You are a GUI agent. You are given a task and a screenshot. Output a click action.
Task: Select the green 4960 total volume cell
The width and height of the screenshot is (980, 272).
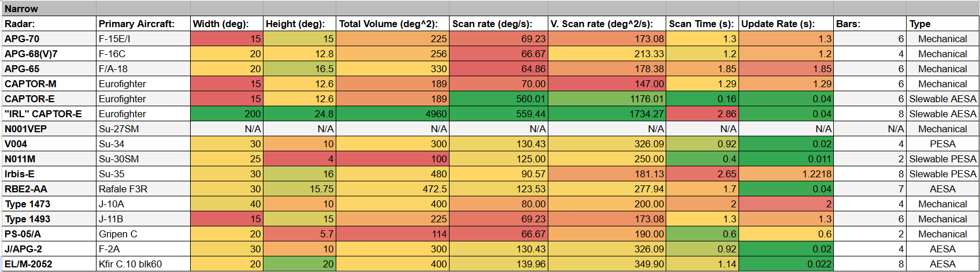point(393,114)
